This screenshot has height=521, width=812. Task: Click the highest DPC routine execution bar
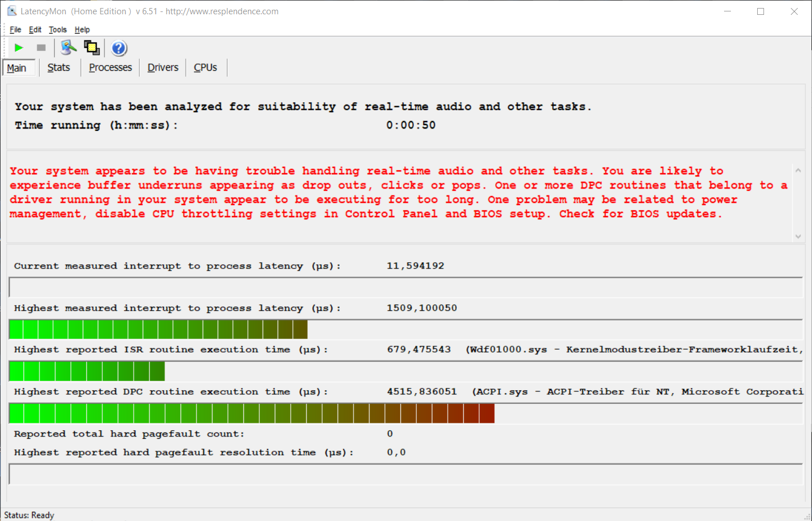(x=251, y=413)
